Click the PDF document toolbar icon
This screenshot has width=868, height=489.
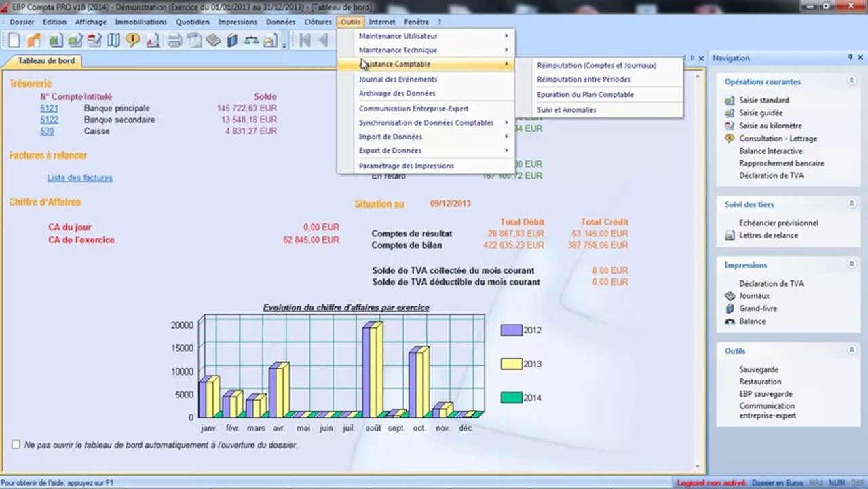[153, 40]
